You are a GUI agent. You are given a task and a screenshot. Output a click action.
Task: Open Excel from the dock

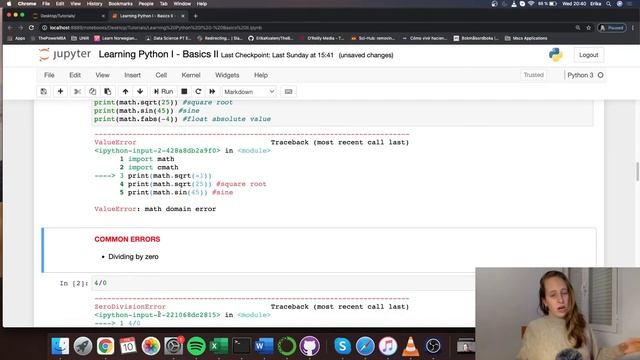pos(219,346)
